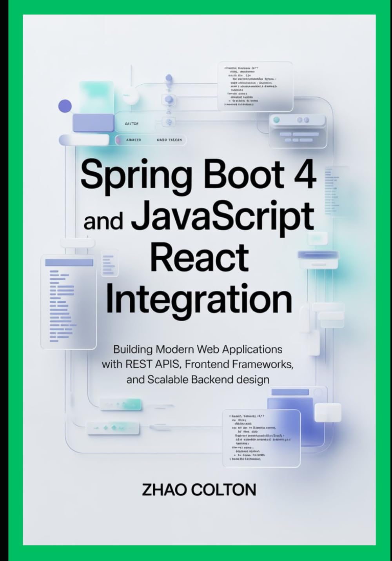
Task: Click the subtitle line "Building Modern Web Applications"
Action: click(x=198, y=349)
